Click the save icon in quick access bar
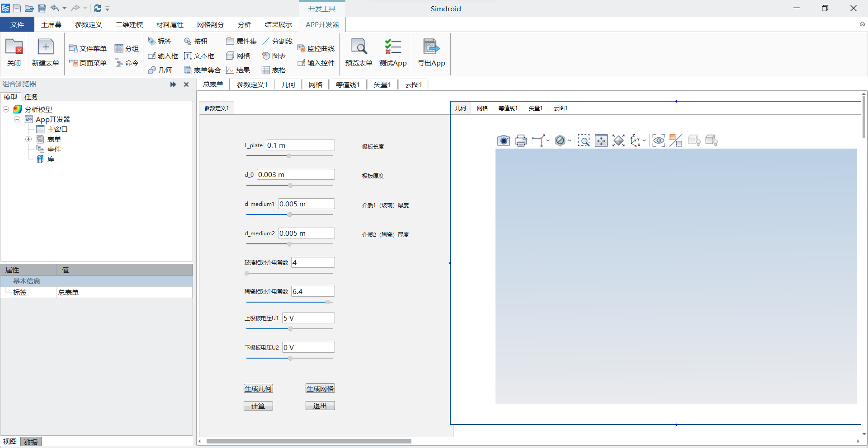 coord(42,8)
